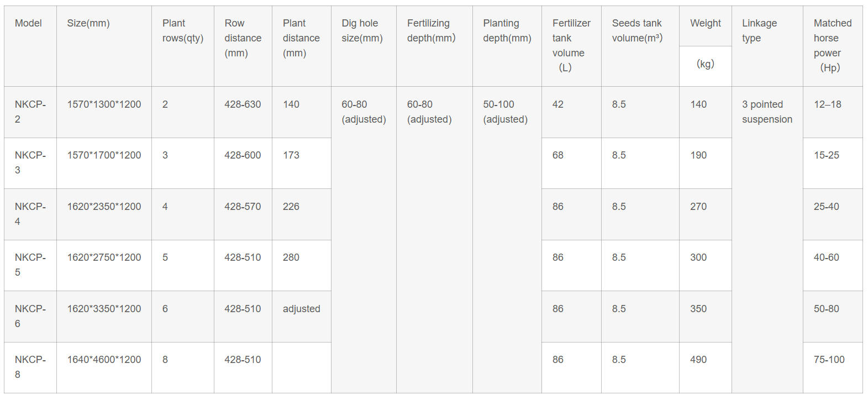Select row distance 428-630 cell
Screen dimensions: 868x400
[x=243, y=112]
